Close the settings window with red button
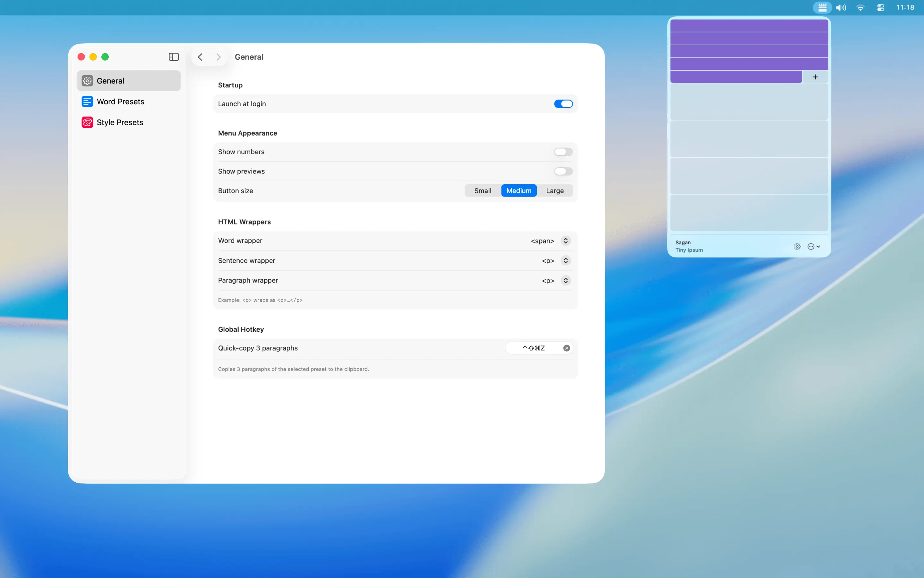Image resolution: width=924 pixels, height=578 pixels. [81, 57]
